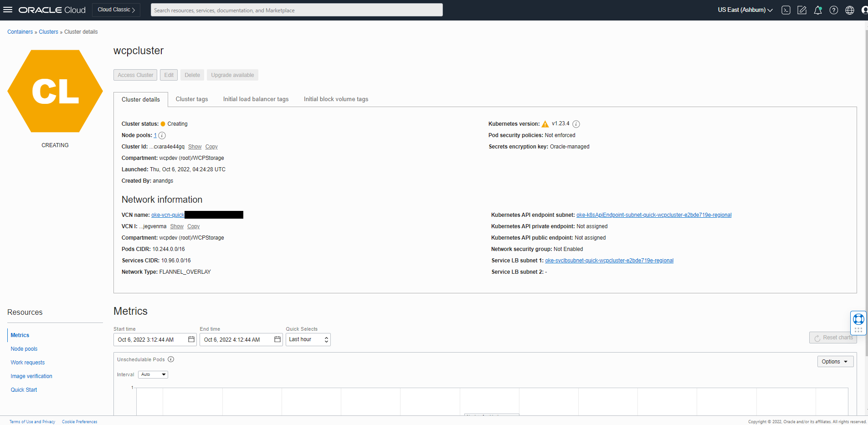
Task: Open the announcements bell icon
Action: [x=818, y=10]
